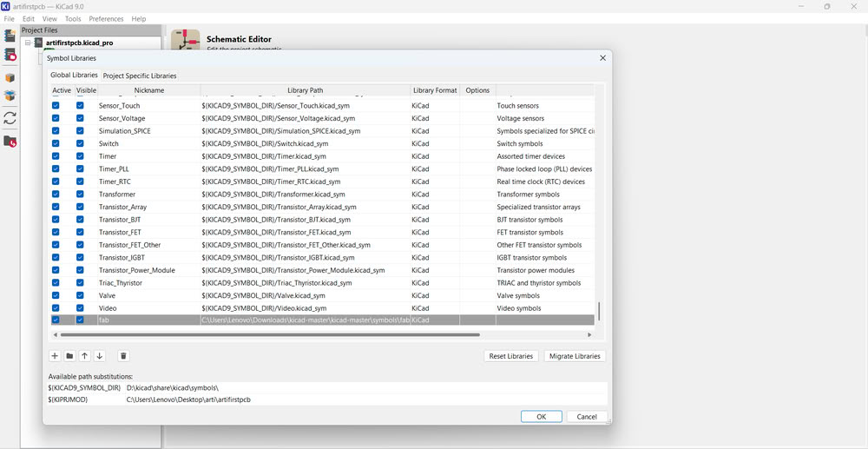The image size is (868, 449).
Task: Click the fab library path cell
Action: 306,320
